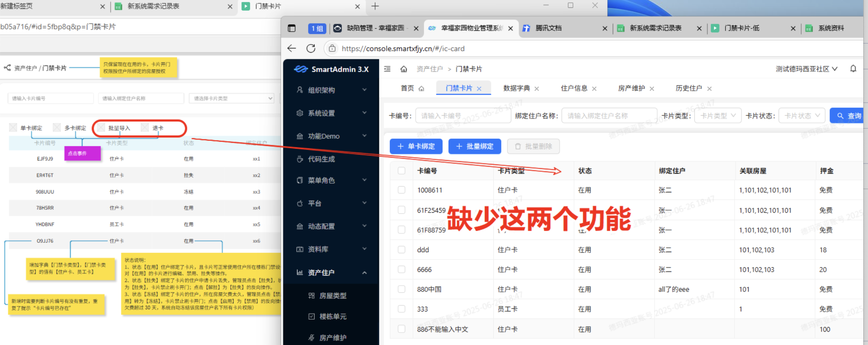Click the browser refresh icon

pos(311,48)
